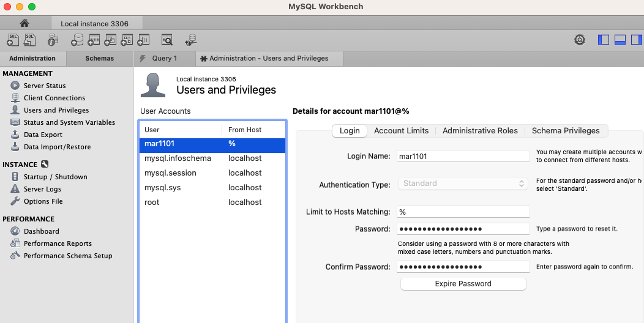Switch to the Administration sidebar tab

32,58
